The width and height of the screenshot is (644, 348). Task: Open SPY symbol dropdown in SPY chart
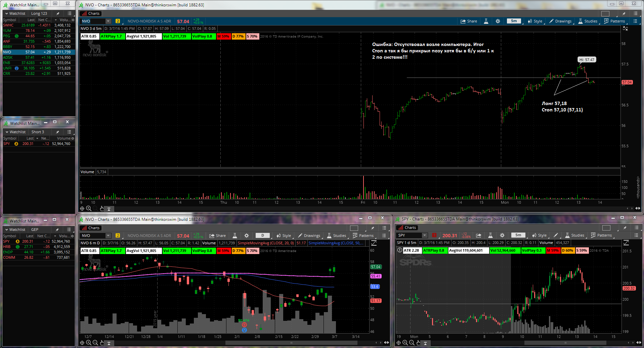coord(425,236)
